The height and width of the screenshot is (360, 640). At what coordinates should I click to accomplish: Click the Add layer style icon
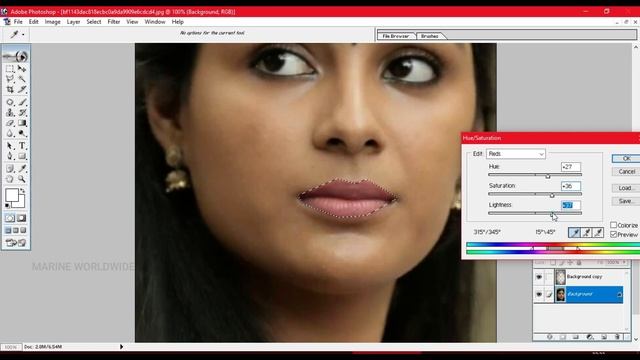tap(550, 337)
